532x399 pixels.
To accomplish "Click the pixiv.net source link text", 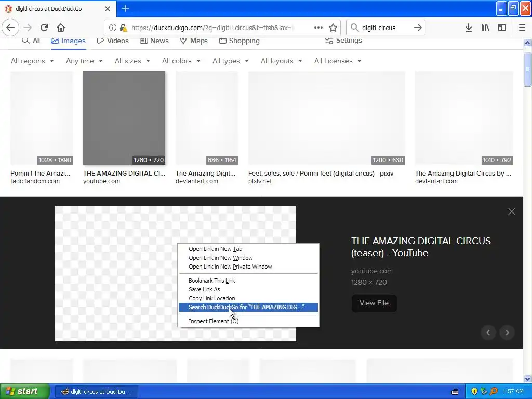I will point(260,181).
